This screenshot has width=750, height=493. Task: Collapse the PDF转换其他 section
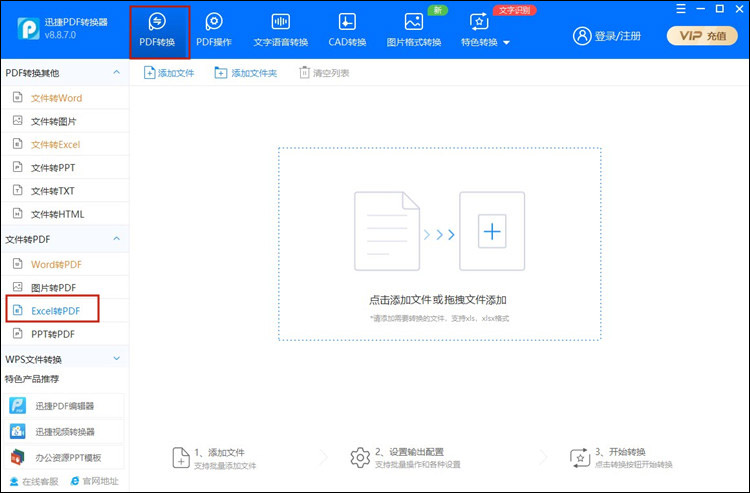point(116,72)
